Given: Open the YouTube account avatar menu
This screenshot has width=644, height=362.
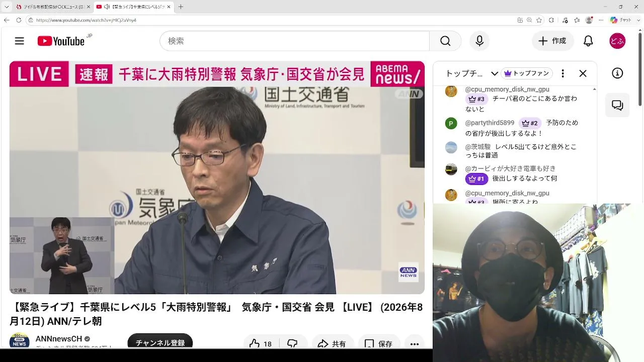Looking at the screenshot, I should click(x=617, y=41).
